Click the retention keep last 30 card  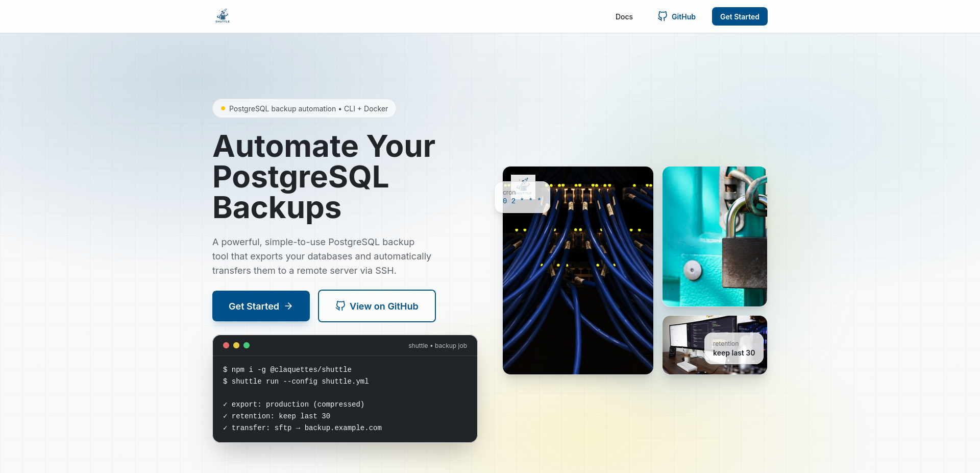[734, 348]
